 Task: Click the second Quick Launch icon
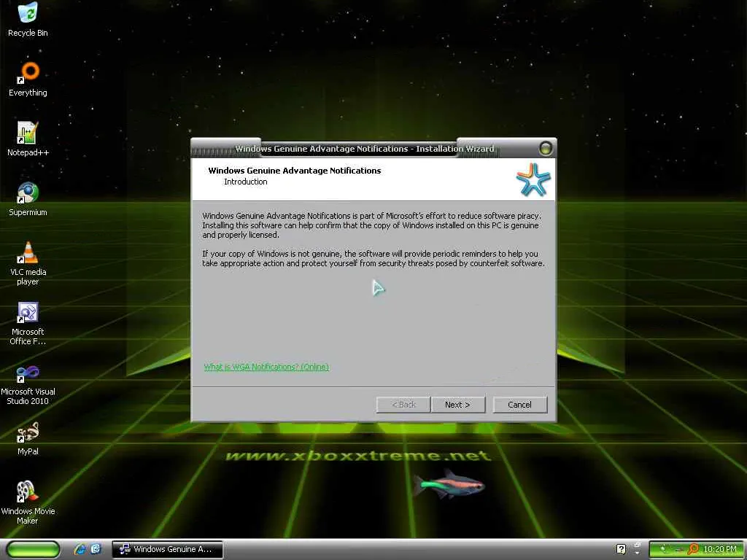[x=96, y=549]
